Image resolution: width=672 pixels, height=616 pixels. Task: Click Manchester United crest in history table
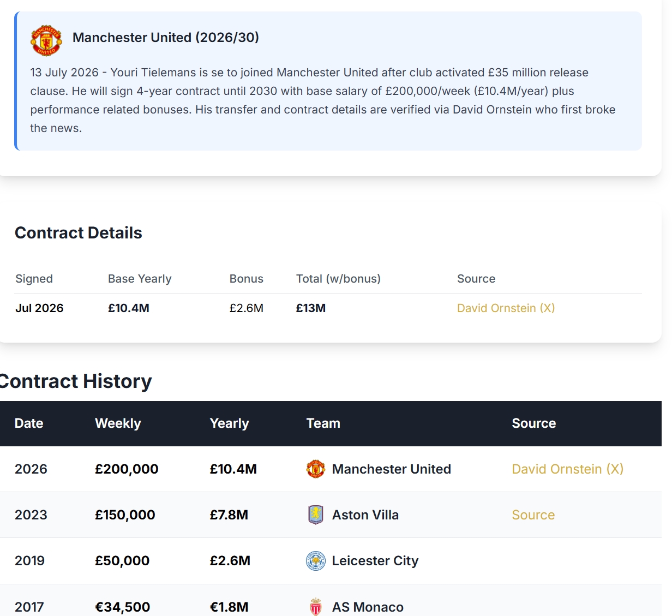tap(315, 469)
